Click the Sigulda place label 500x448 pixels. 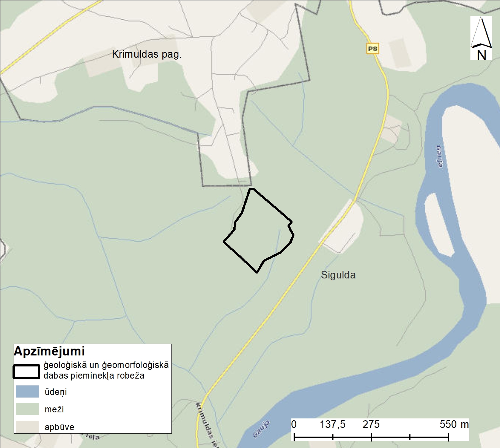click(x=338, y=275)
